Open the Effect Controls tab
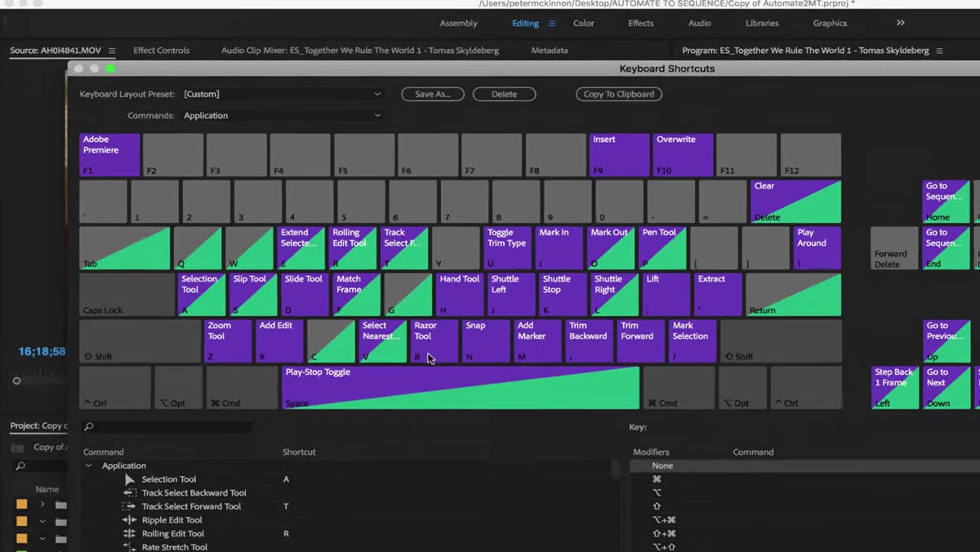The image size is (980, 552). pos(161,51)
